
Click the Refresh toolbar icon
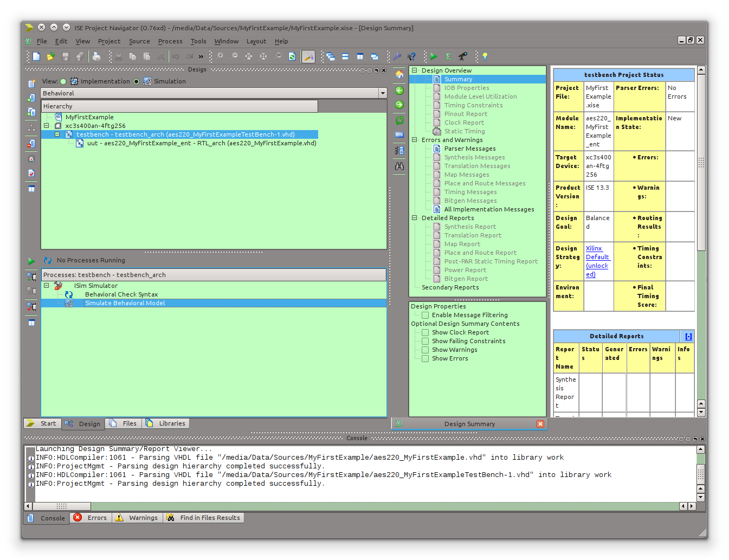292,56
